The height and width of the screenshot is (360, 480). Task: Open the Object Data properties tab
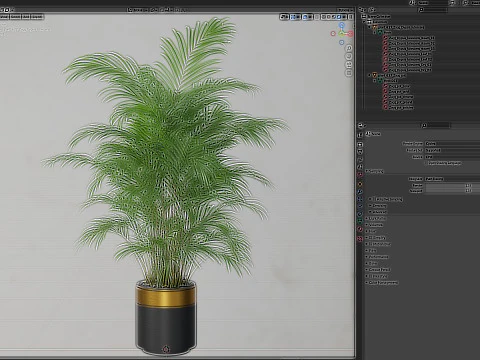tap(360, 221)
